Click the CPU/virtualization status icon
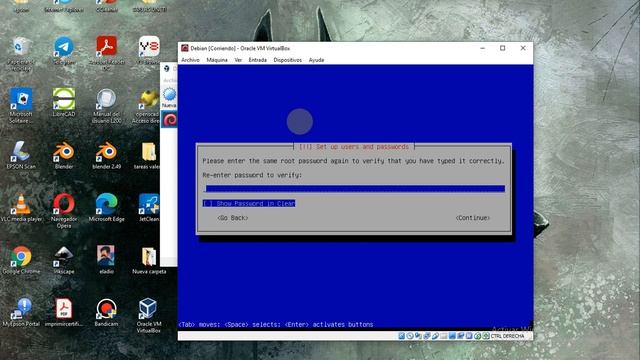The height and width of the screenshot is (360, 640). 469,336
